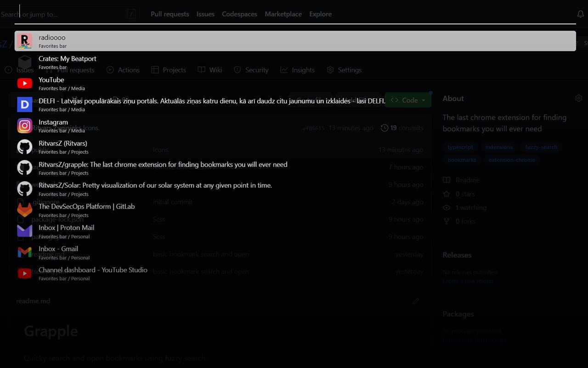Switch to the Projects repository tab

tap(168, 70)
